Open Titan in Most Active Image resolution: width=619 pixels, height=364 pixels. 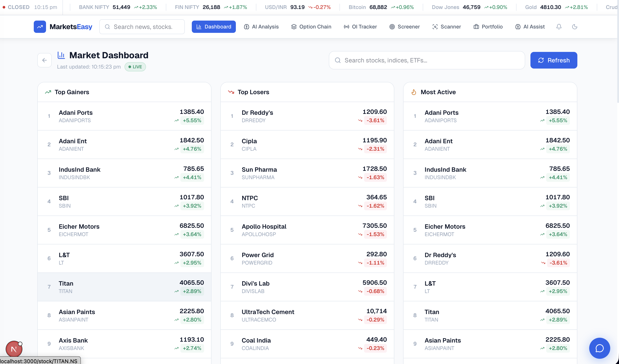(490, 315)
